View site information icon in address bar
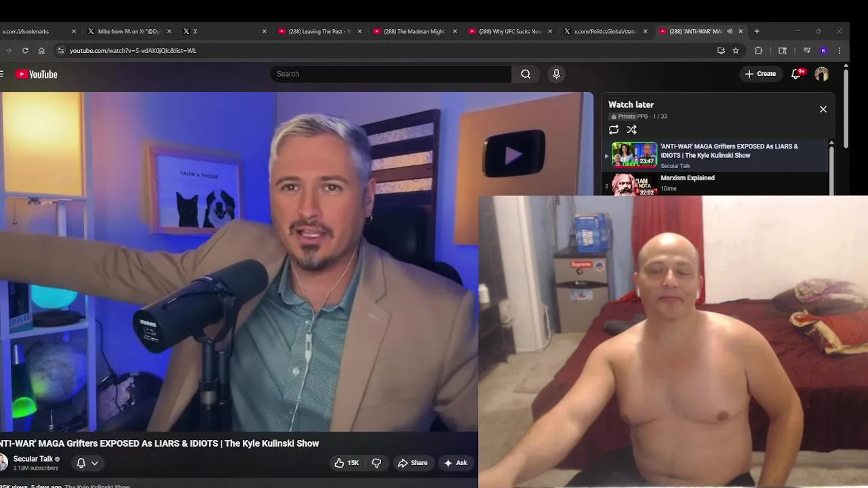 point(60,50)
